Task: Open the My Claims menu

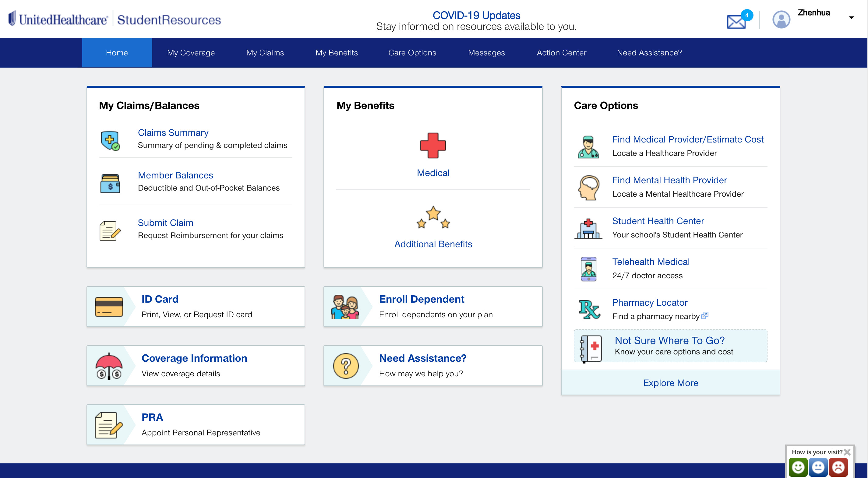Action: 265,53
